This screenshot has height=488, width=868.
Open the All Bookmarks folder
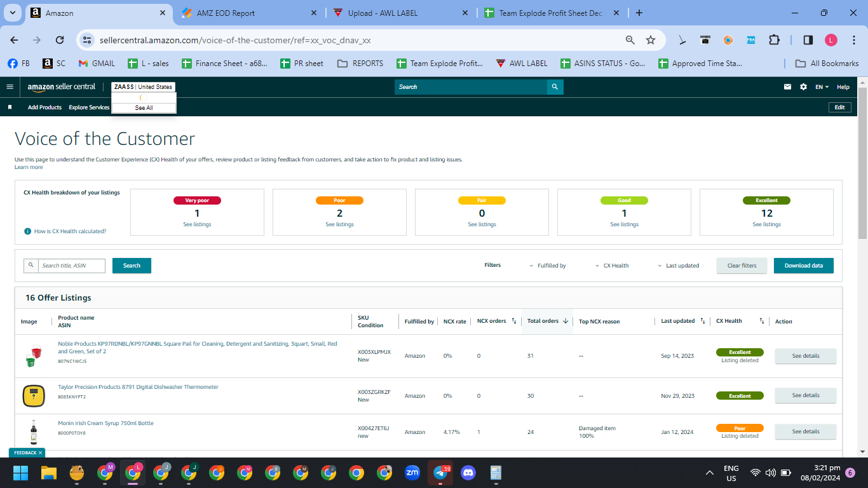click(x=827, y=64)
